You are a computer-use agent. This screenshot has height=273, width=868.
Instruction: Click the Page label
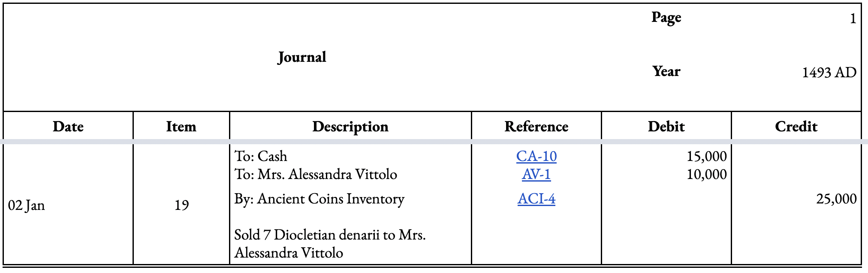coord(666,17)
